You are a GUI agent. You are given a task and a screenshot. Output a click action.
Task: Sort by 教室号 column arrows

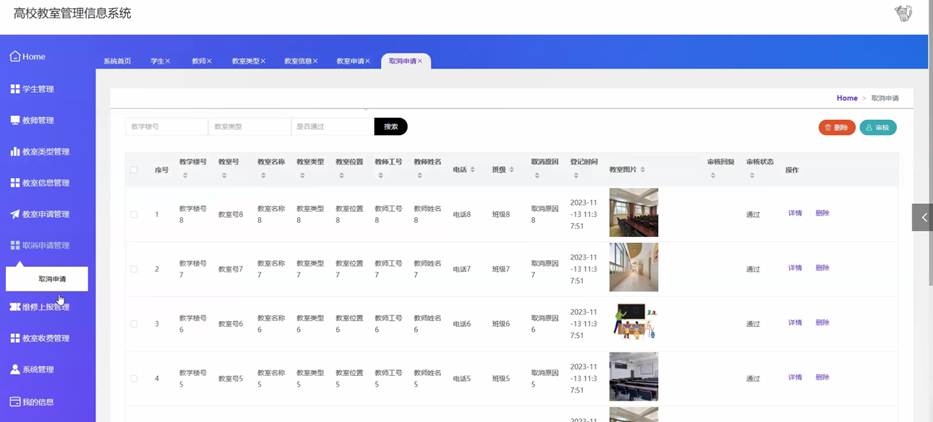(224, 176)
